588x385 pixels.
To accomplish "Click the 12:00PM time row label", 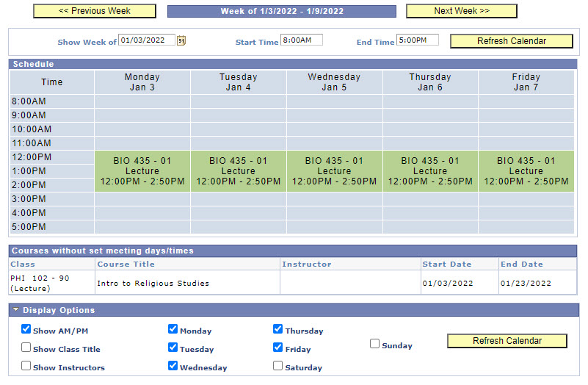I will (x=51, y=157).
